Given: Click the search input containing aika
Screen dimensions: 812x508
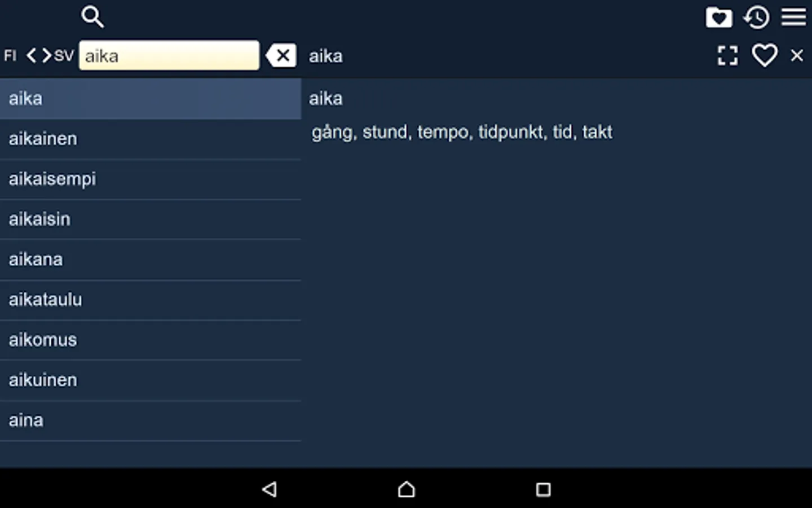Looking at the screenshot, I should 169,55.
